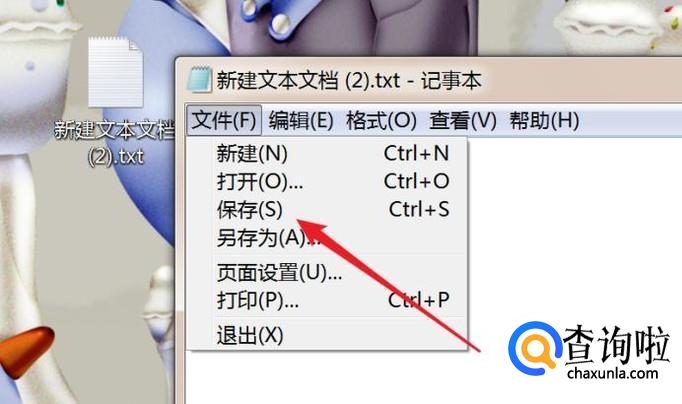Open the 格式(O) menu

[x=381, y=120]
